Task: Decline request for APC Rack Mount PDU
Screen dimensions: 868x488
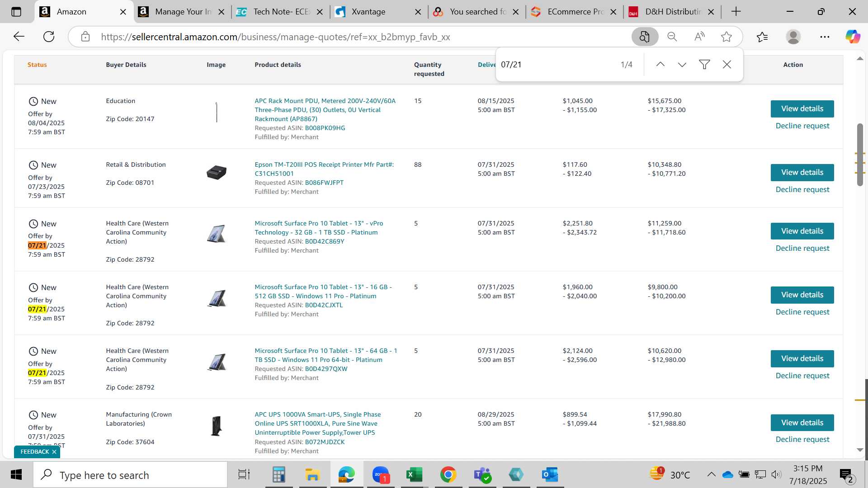Action: coord(802,126)
